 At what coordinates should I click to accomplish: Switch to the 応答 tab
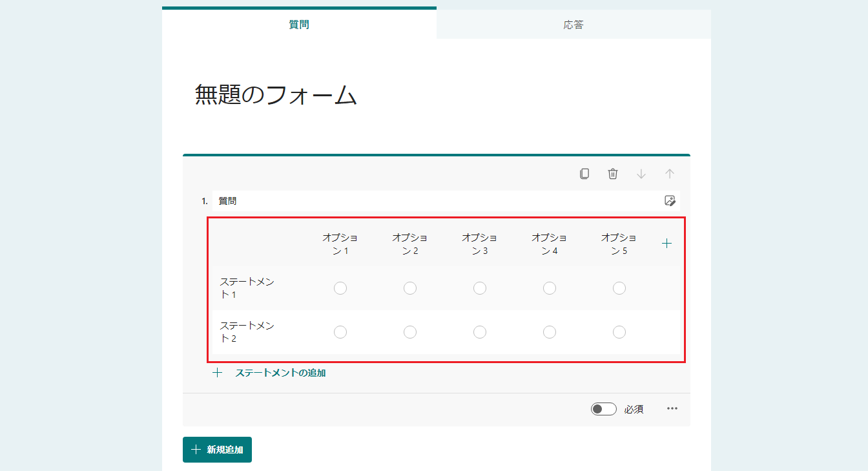click(x=573, y=25)
